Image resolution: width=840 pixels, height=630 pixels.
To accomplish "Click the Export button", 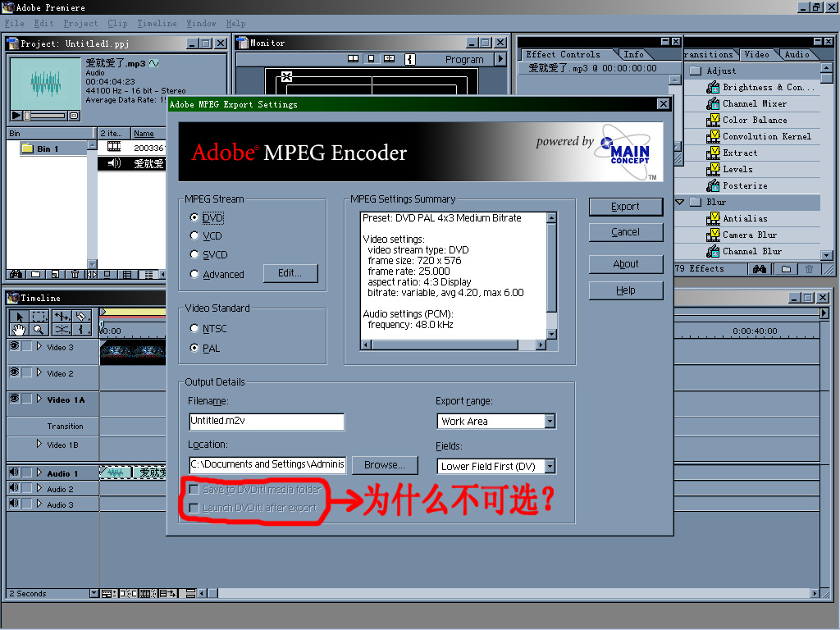I will 626,207.
